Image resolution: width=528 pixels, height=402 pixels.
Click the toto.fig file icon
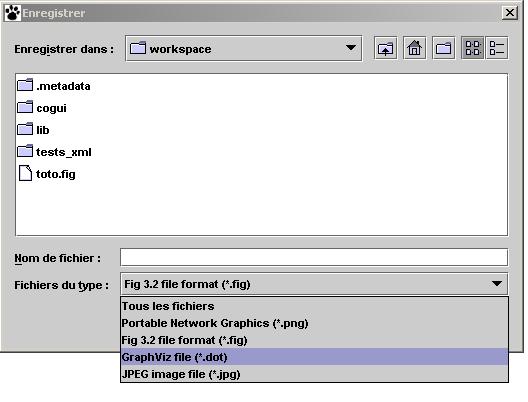tap(25, 173)
